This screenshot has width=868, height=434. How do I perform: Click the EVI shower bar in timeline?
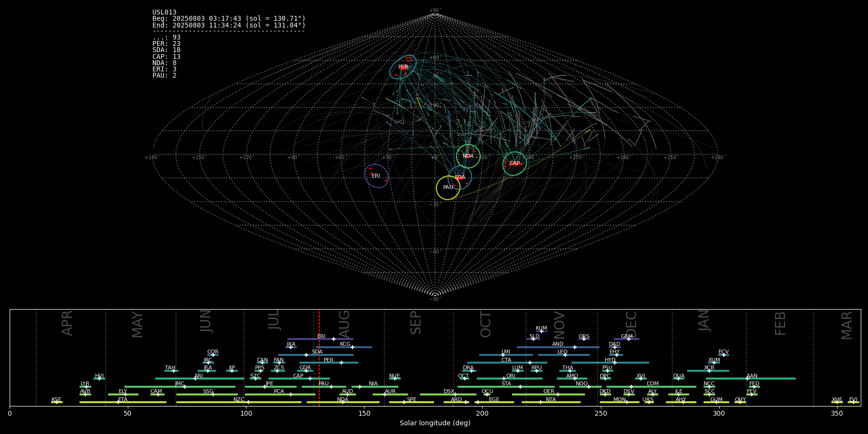pyautogui.click(x=854, y=402)
